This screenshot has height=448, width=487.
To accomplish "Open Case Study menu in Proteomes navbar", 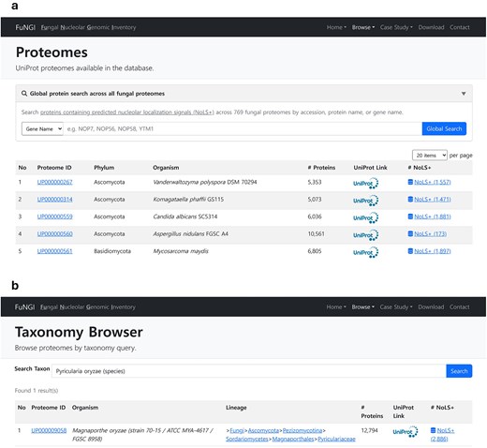I will [396, 27].
